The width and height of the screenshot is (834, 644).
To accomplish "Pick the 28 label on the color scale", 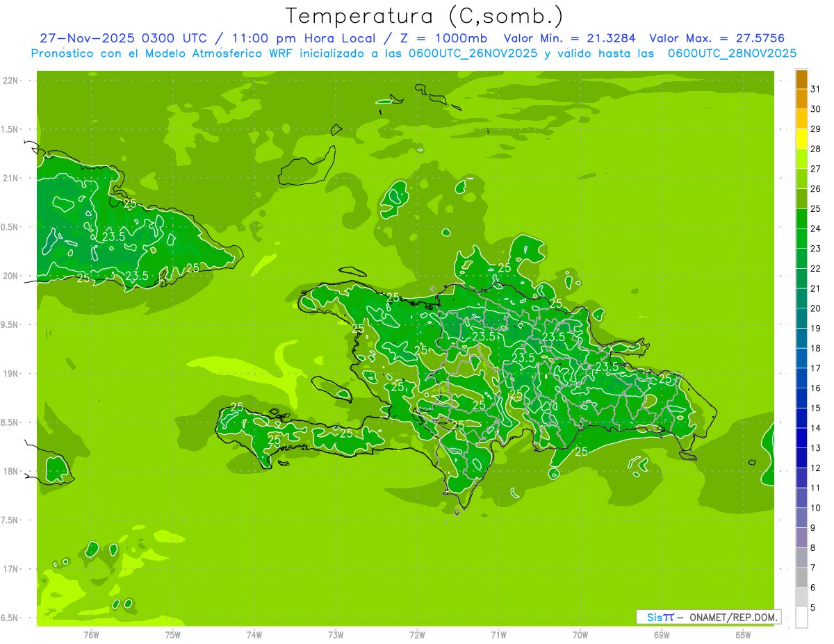I will pyautogui.click(x=816, y=149).
